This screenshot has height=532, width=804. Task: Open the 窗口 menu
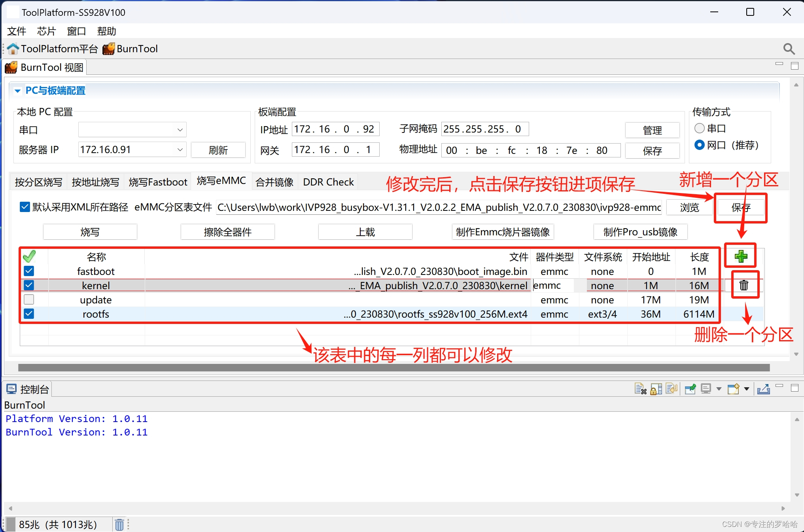tap(77, 31)
